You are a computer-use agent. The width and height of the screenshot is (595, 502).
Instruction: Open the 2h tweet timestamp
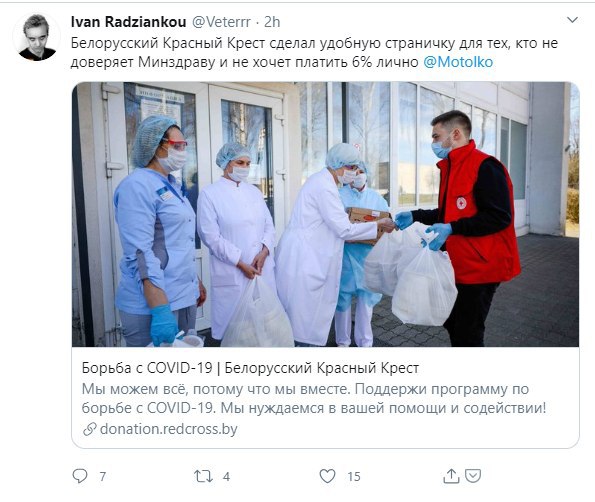click(x=272, y=22)
